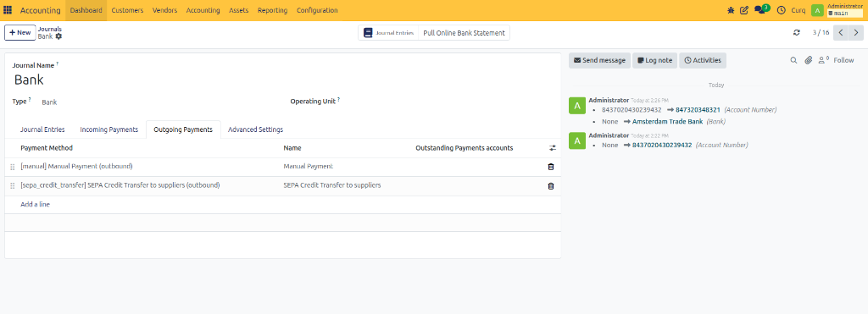868x314 pixels.
Task: Click the Accounting app title
Action: point(41,10)
